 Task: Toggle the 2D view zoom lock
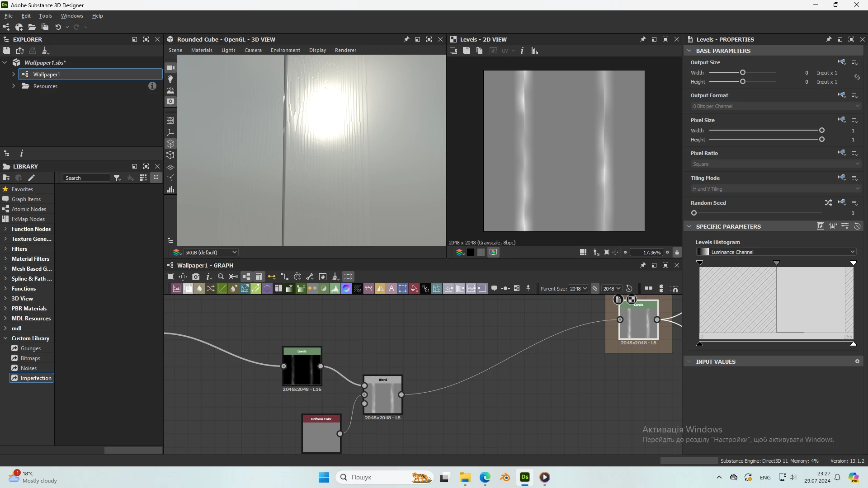coord(677,253)
